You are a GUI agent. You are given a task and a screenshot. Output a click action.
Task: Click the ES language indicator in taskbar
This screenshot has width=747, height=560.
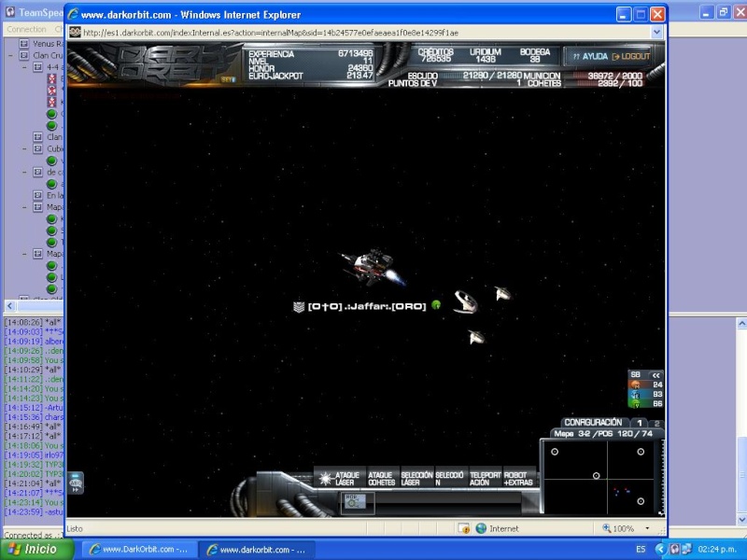pos(641,550)
